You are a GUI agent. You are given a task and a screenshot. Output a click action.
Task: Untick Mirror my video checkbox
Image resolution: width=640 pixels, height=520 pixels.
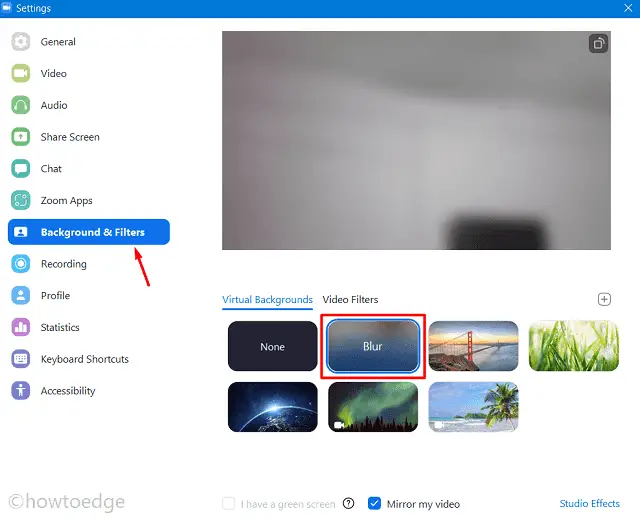374,504
